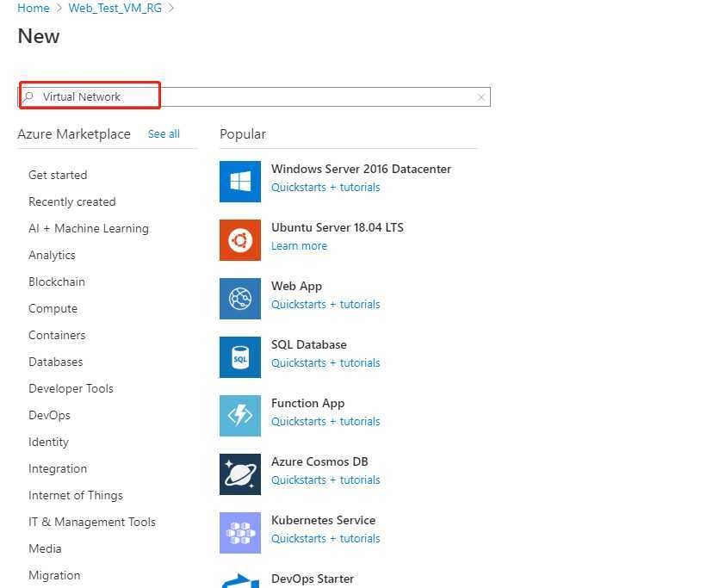This screenshot has height=588, width=725.
Task: Open the Ubuntu Server 18.04 LTS icon
Action: [x=240, y=240]
